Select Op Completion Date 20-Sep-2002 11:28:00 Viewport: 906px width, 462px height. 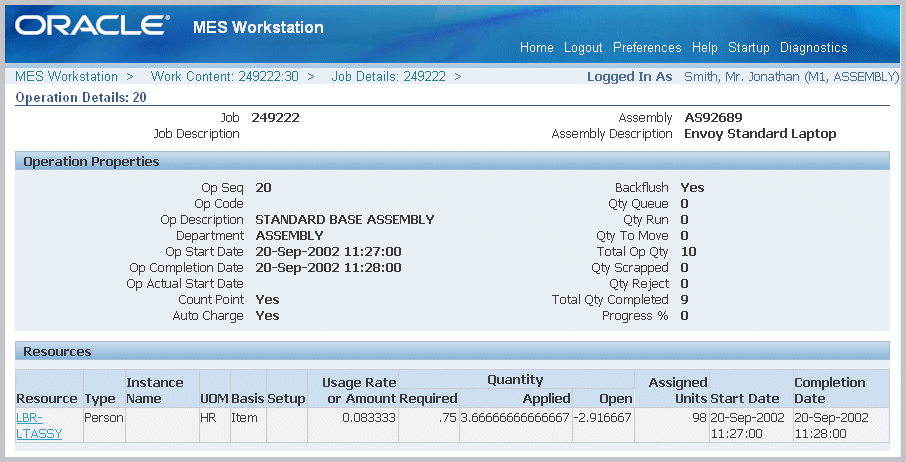pos(328,268)
